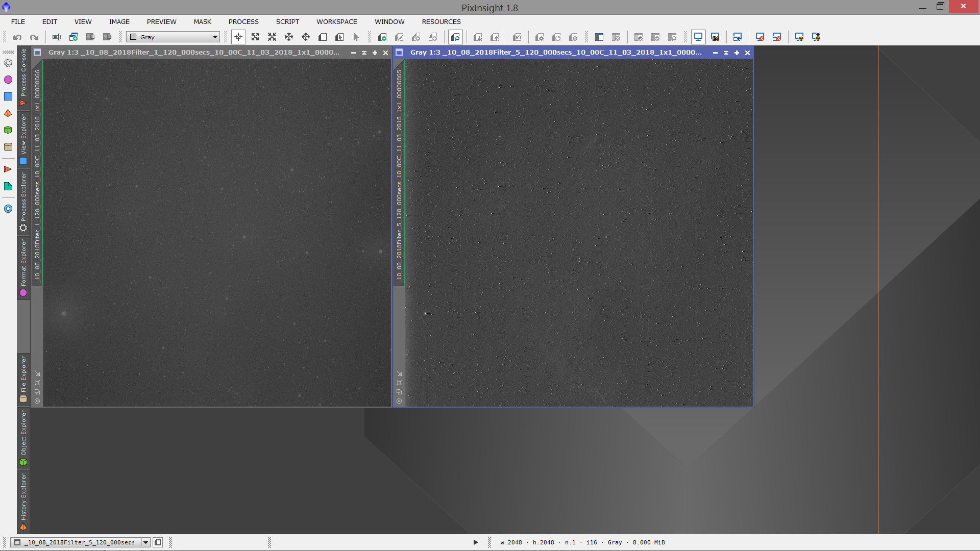This screenshot has height=551, width=980.
Task: Click the orange History Explorer icon
Action: coord(8,113)
